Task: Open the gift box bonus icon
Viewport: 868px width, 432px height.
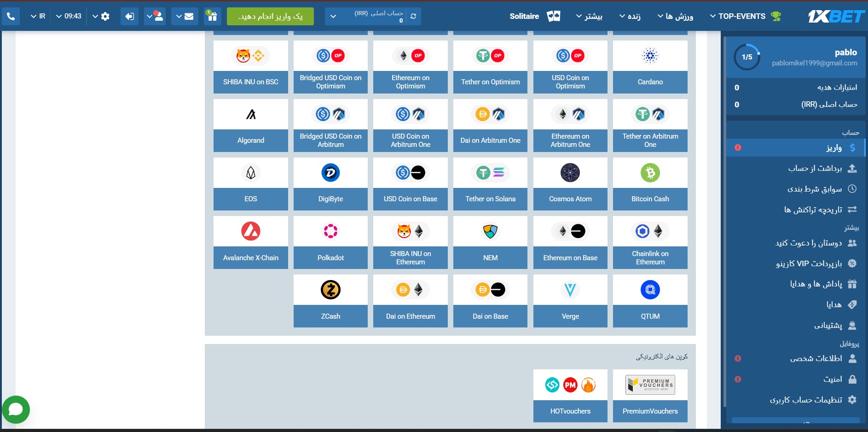Action: point(212,16)
